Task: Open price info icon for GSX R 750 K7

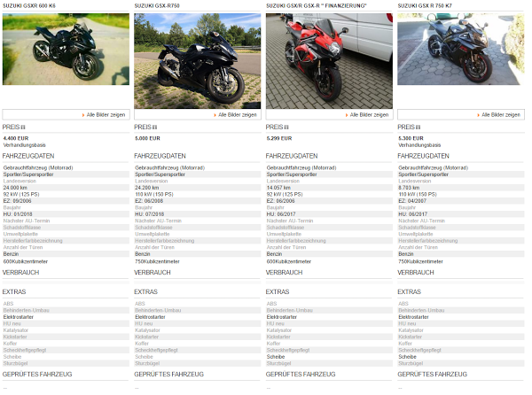Action: pyautogui.click(x=418, y=128)
